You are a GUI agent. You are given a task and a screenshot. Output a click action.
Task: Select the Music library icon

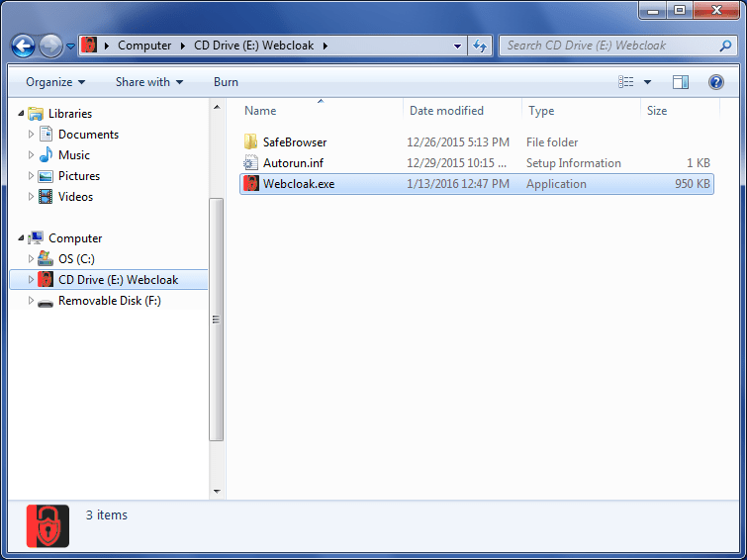click(x=46, y=155)
